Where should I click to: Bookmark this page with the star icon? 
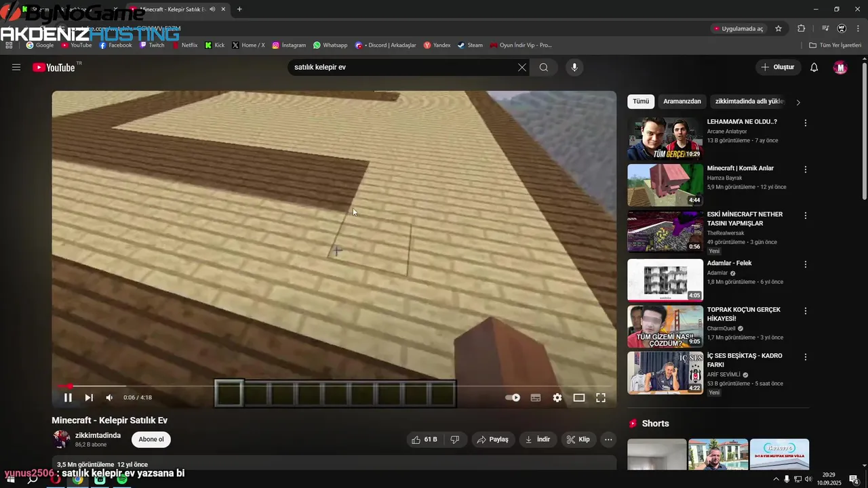tap(778, 28)
